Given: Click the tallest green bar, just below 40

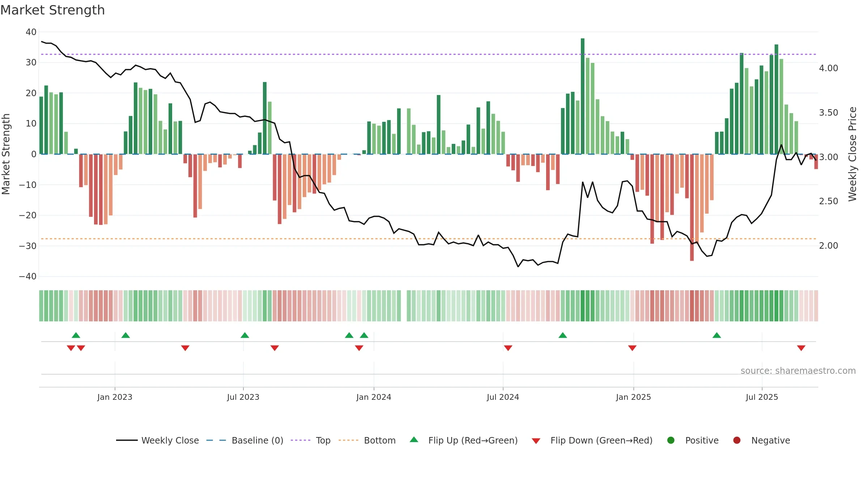Looking at the screenshot, I should coord(583,96).
